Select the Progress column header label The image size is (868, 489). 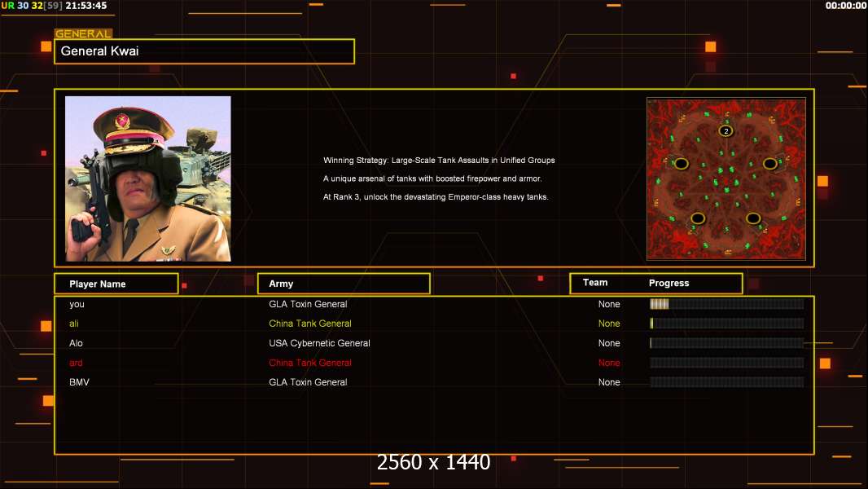(669, 283)
